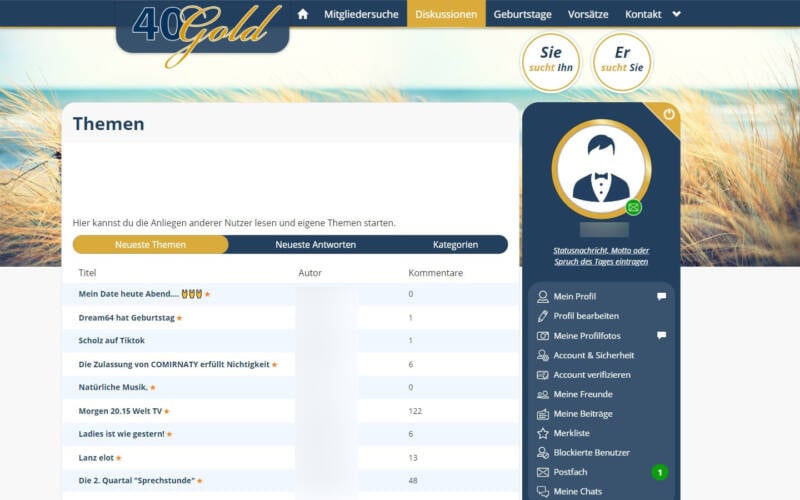800x500 pixels.
Task: Open topic 'Die 2. Quartal "Sprechstunde"'
Action: 137,481
